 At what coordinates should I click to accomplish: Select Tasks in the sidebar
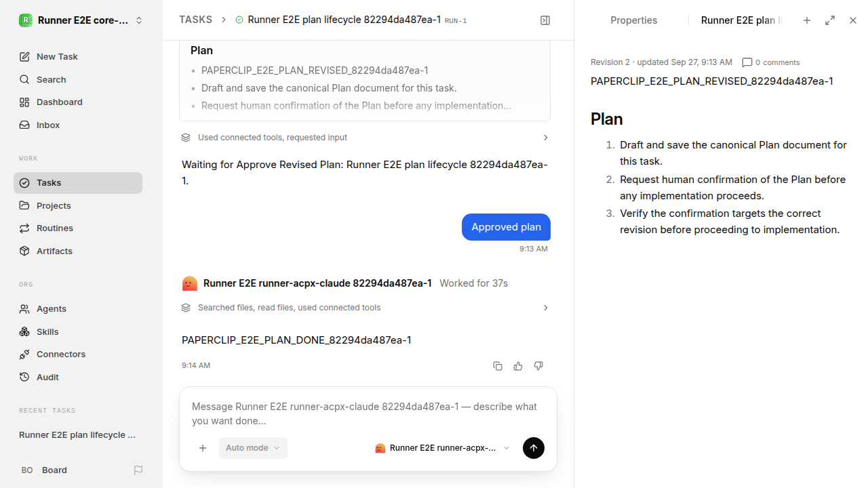coord(78,183)
